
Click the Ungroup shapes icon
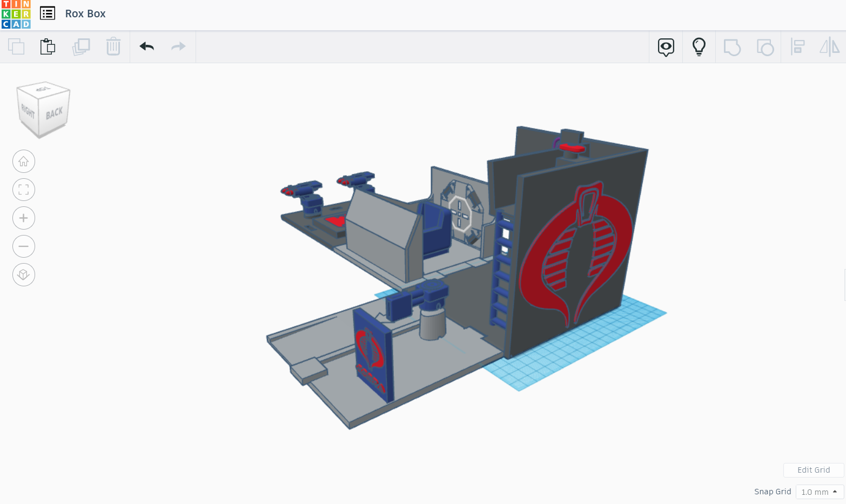tap(765, 47)
